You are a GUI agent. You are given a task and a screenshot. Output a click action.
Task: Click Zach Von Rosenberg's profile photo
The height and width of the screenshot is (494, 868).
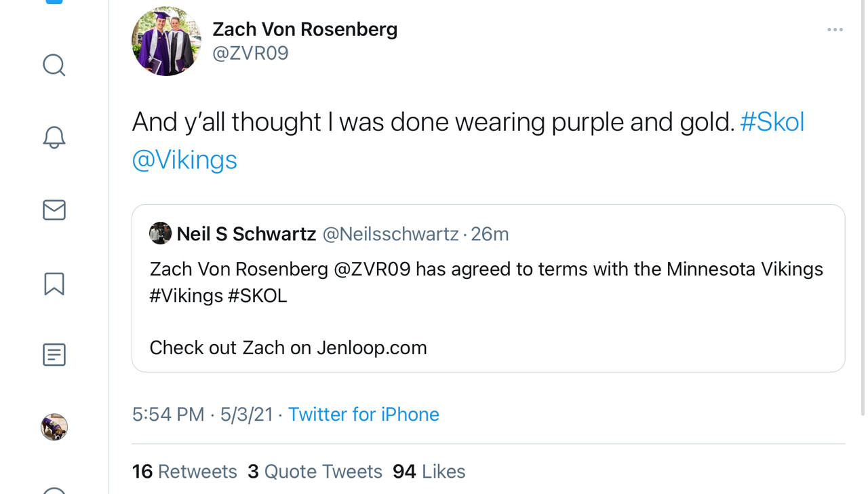point(166,41)
